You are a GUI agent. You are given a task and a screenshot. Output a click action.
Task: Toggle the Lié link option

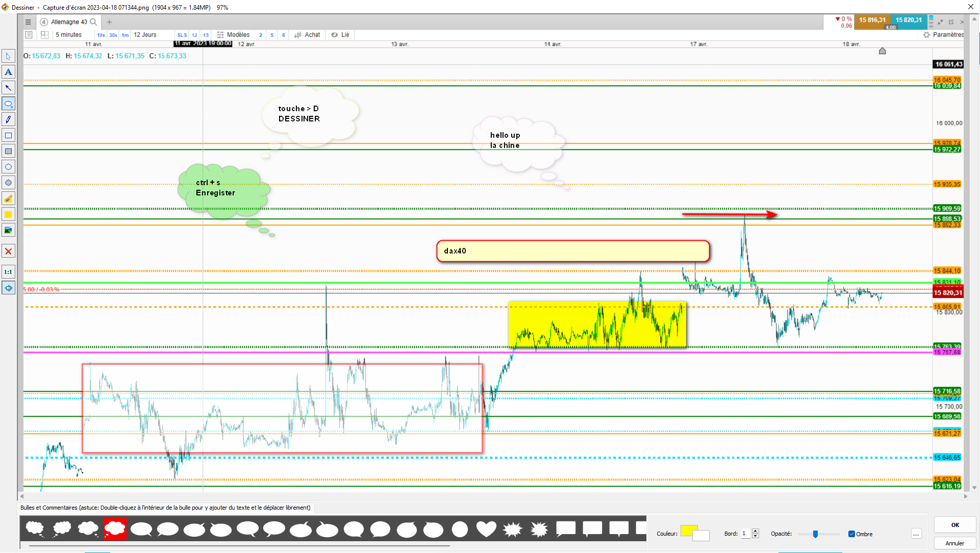(340, 35)
